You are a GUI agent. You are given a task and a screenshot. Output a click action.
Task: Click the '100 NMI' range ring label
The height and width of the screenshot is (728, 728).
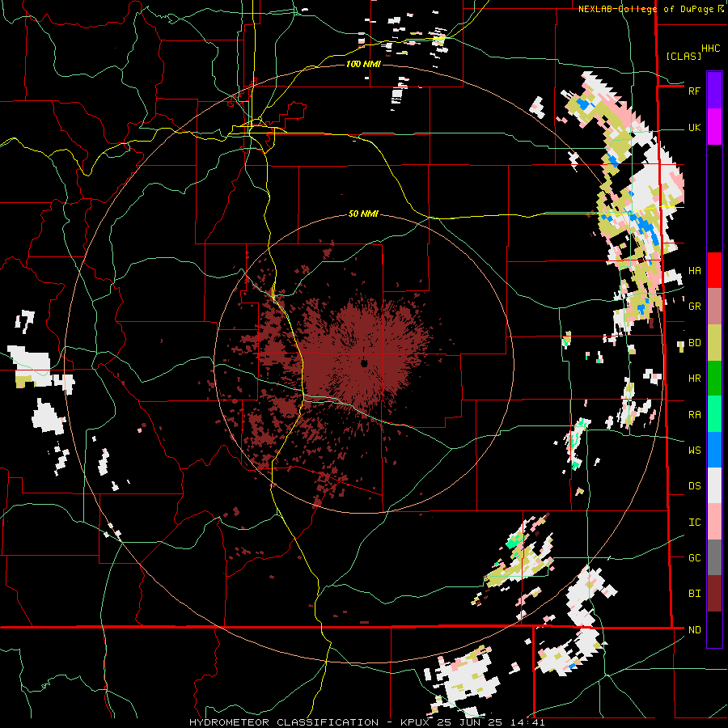pyautogui.click(x=363, y=64)
